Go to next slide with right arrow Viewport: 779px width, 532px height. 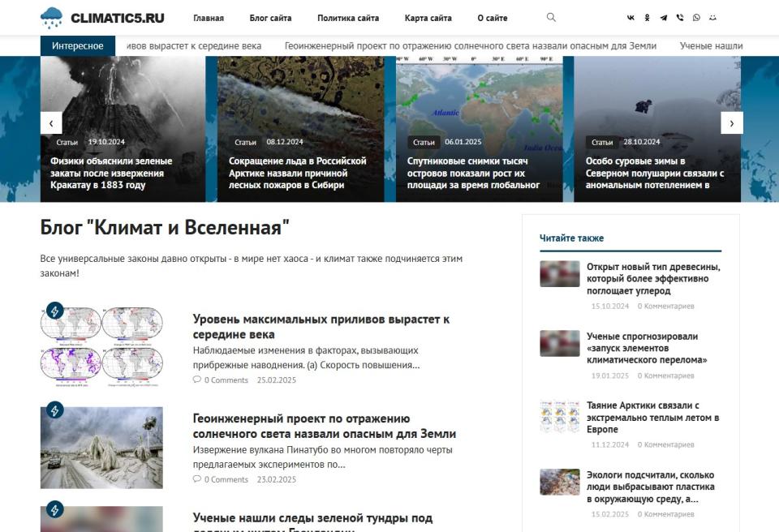tap(732, 123)
